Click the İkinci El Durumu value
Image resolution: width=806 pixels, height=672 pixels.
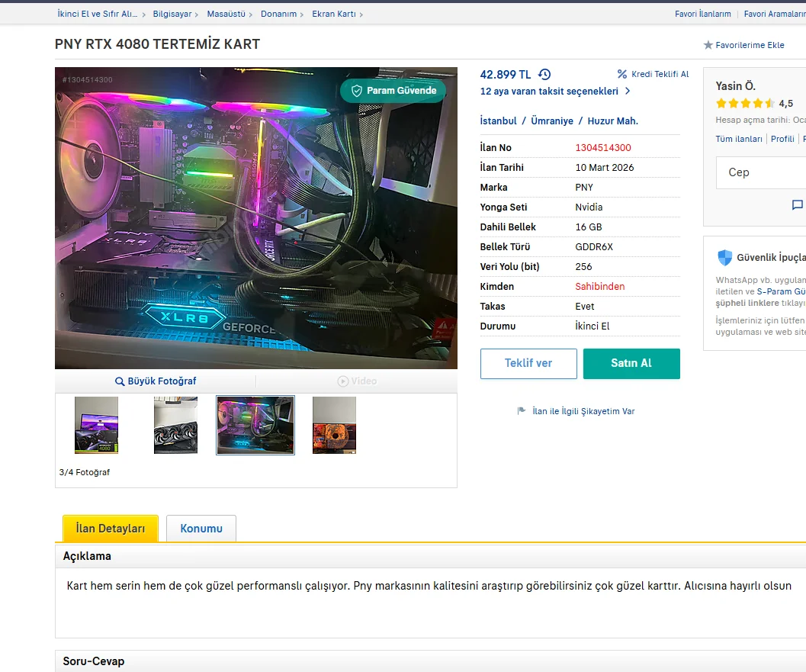coord(592,326)
